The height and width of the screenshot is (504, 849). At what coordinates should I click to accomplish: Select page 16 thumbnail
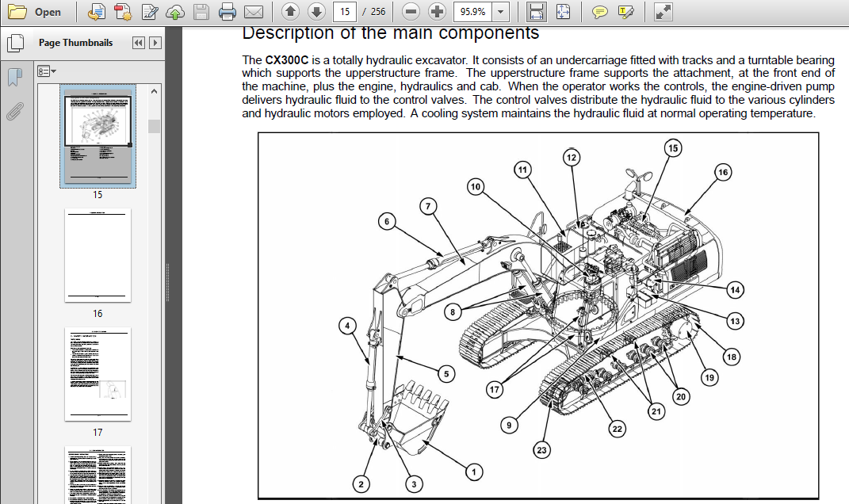coord(98,255)
